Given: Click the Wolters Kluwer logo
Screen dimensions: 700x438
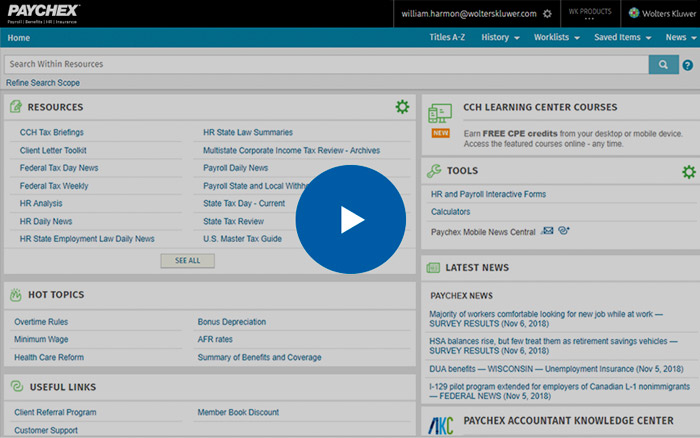Looking at the screenshot, I should pyautogui.click(x=662, y=13).
